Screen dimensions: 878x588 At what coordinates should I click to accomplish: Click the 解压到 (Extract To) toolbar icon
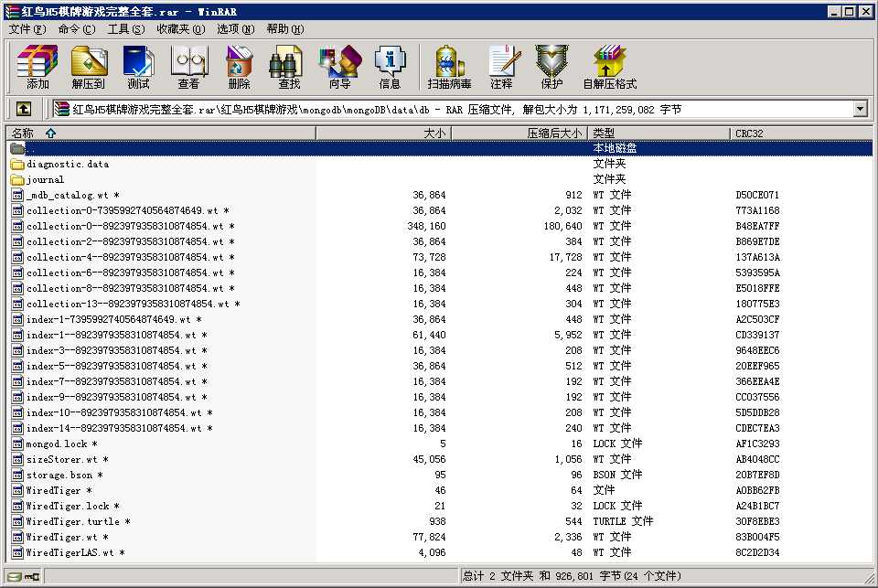click(89, 68)
